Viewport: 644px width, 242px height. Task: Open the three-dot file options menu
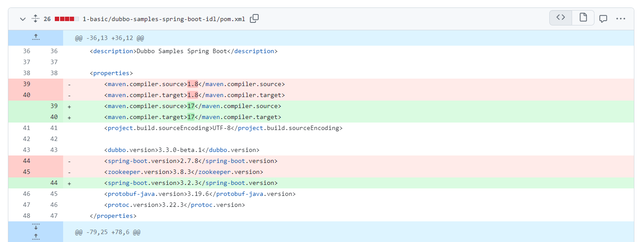(x=620, y=19)
